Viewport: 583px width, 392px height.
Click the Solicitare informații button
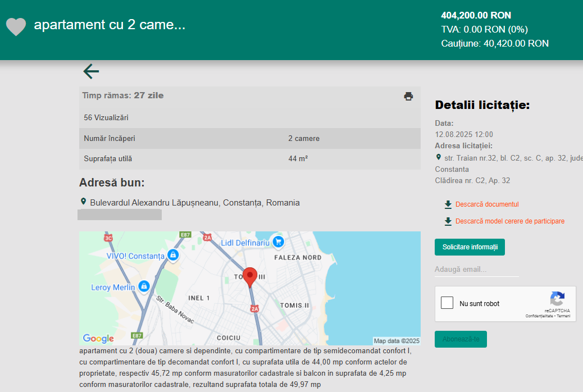click(x=470, y=247)
